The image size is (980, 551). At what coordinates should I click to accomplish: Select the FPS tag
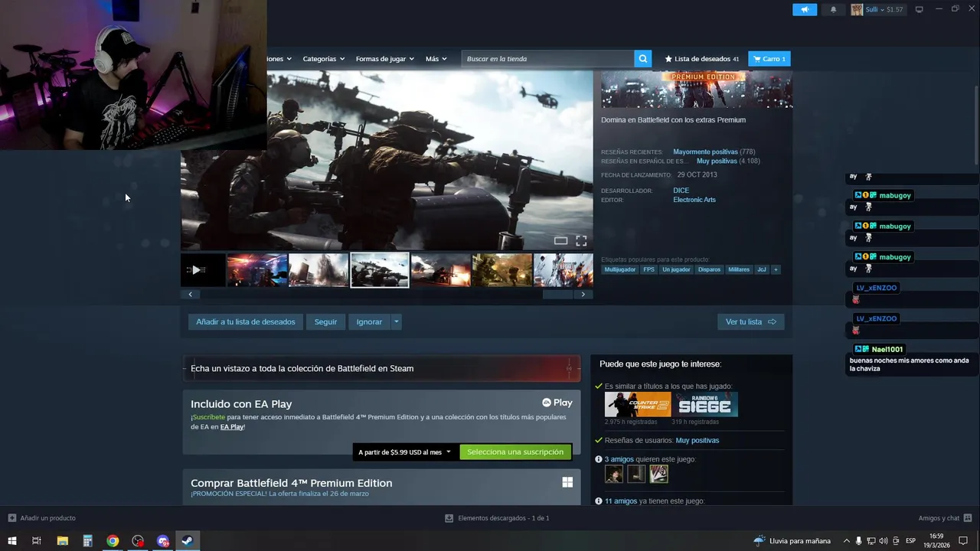[x=648, y=269]
